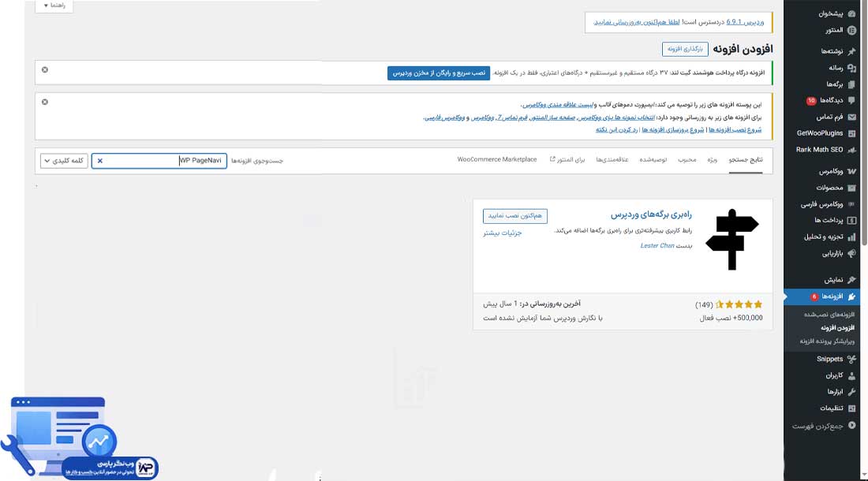Open ووکامرس WooCommerce icon
Viewport: 868px width, 481px height.
[x=851, y=171]
